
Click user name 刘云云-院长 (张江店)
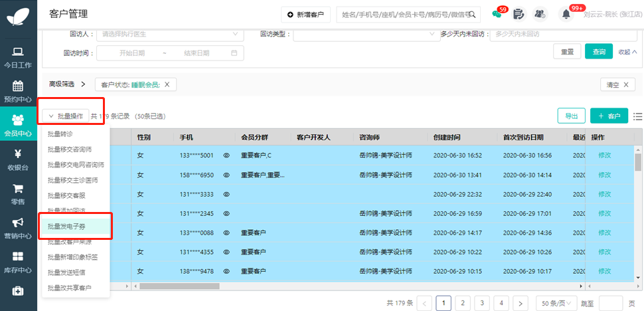click(612, 15)
